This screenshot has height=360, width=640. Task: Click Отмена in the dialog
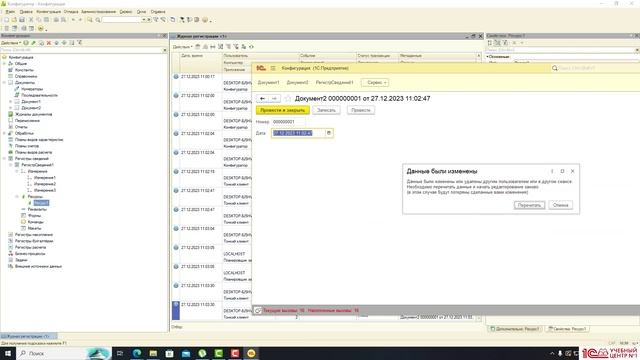click(x=560, y=205)
